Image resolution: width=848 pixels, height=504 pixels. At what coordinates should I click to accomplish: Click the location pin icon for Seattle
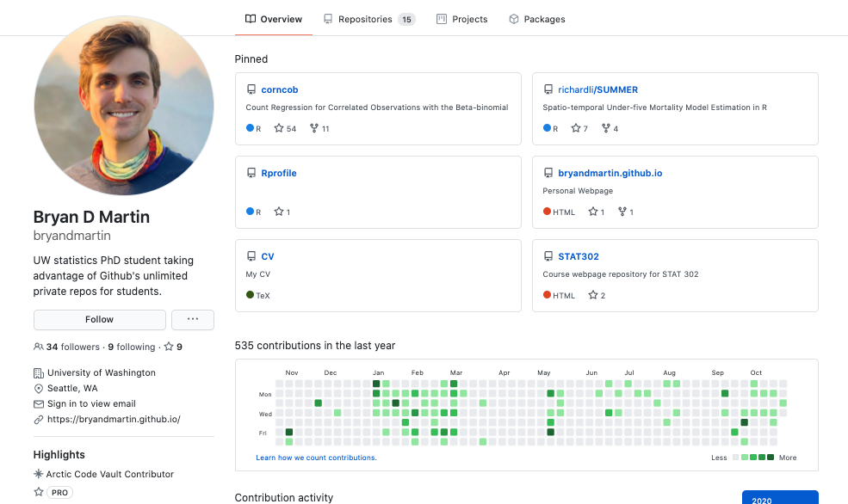(x=39, y=389)
